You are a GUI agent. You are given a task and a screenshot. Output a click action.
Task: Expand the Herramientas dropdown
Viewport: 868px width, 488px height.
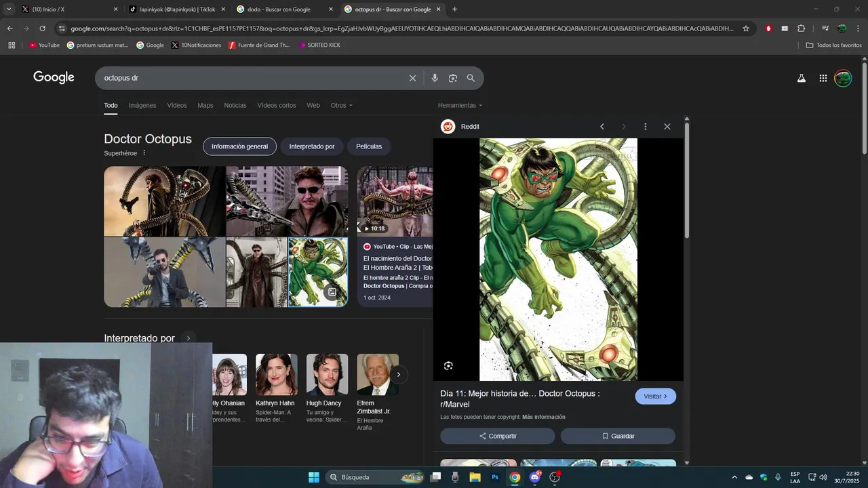[460, 106]
